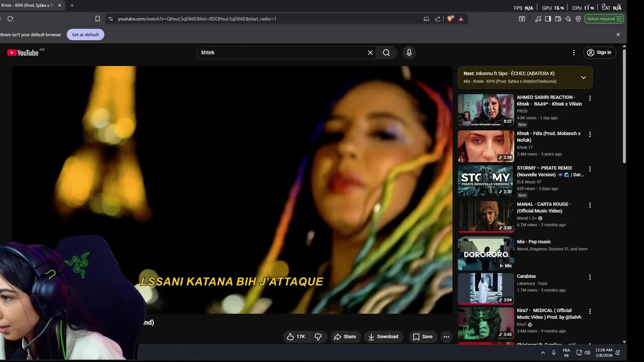The height and width of the screenshot is (362, 644).
Task: Go to YouTube home via logo
Action: click(23, 53)
